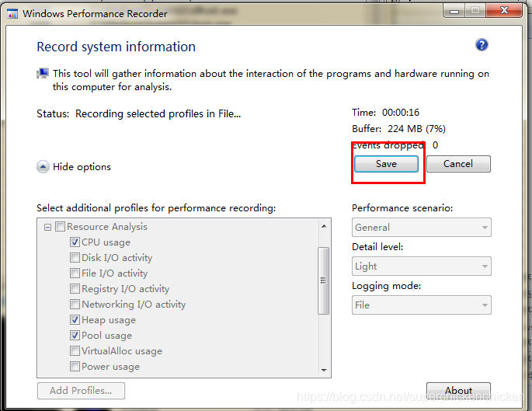Collapse the Resource Analysis tree node
The width and height of the screenshot is (532, 411).
pyautogui.click(x=47, y=227)
